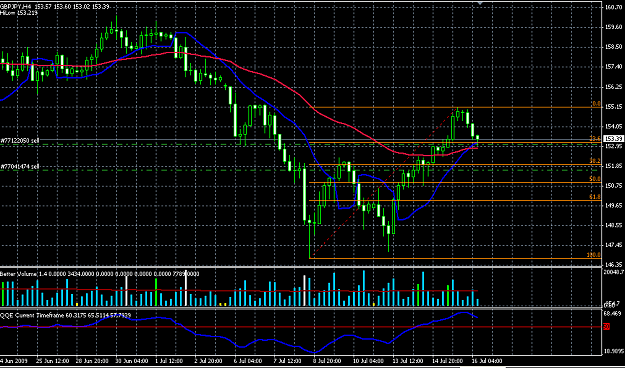Select the #77041474 sell order label
The width and height of the screenshot is (625, 368).
(x=20, y=166)
